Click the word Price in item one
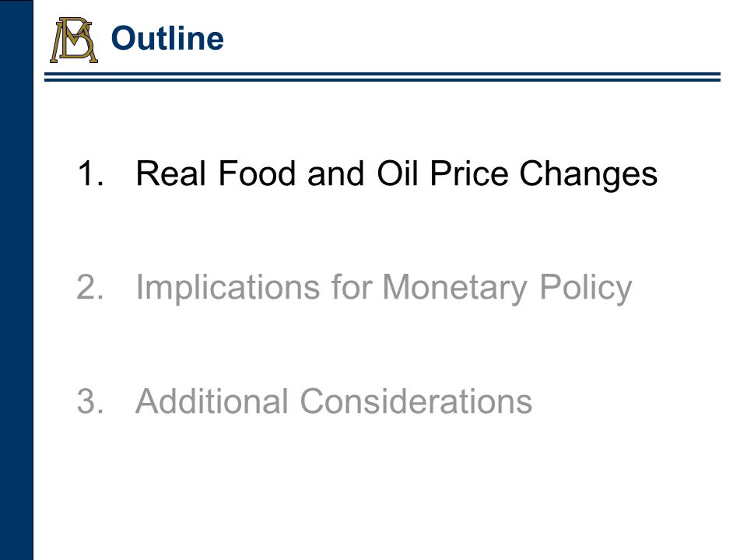Image resolution: width=747 pixels, height=560 pixels. point(468,173)
